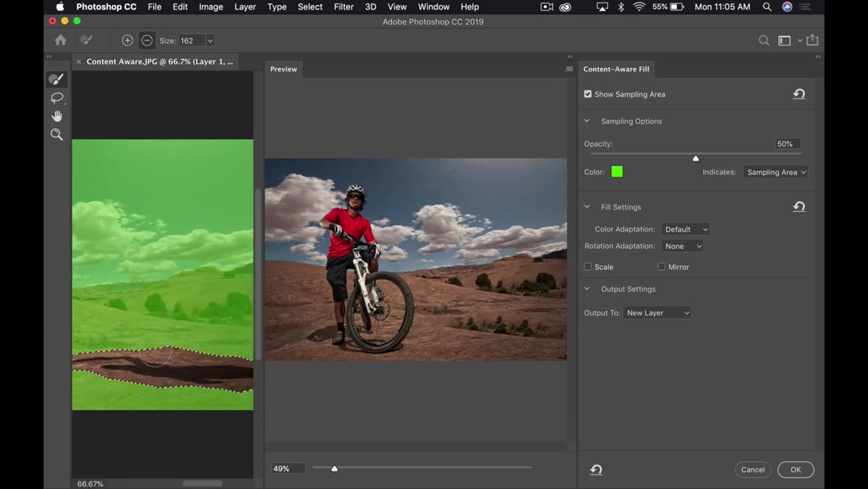
Task: Open the brush Size dropdown arrow
Action: [x=210, y=41]
